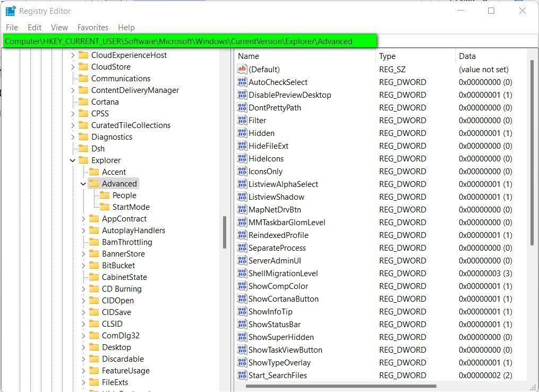Maximize the Registry Editor window
Image resolution: width=539 pixels, height=392 pixels.
491,11
